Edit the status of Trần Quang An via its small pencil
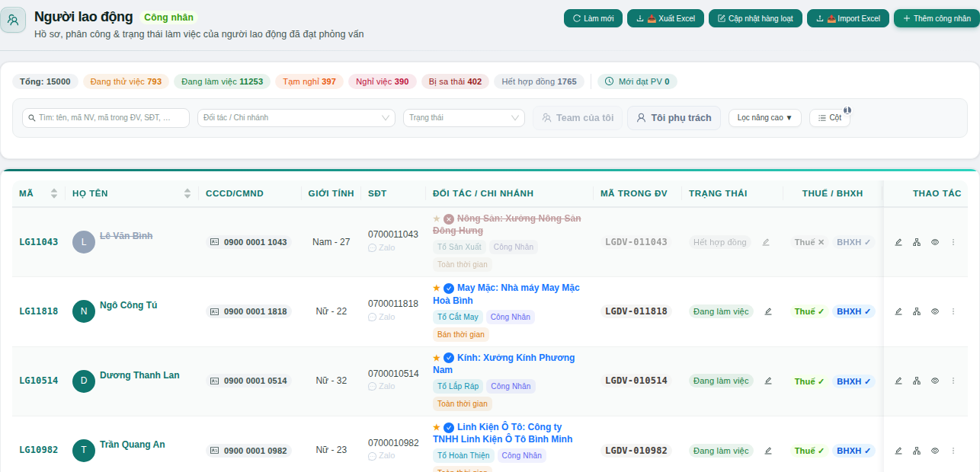 click(x=768, y=451)
